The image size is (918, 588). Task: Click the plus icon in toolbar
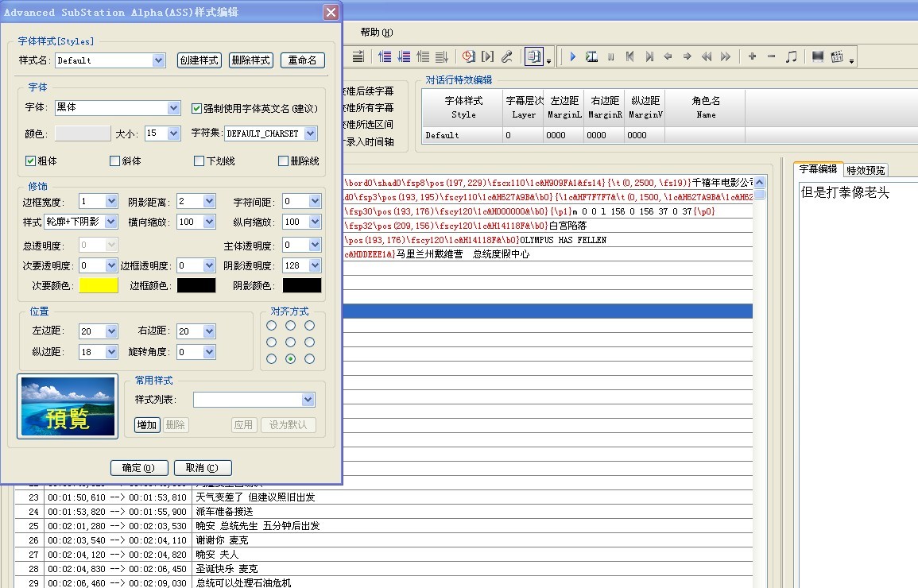pyautogui.click(x=752, y=56)
